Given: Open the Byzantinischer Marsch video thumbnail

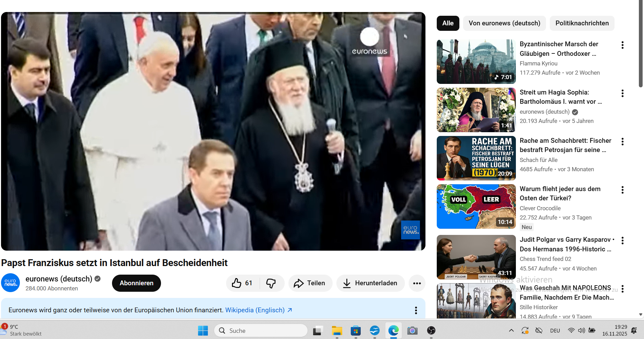Looking at the screenshot, I should click(476, 62).
